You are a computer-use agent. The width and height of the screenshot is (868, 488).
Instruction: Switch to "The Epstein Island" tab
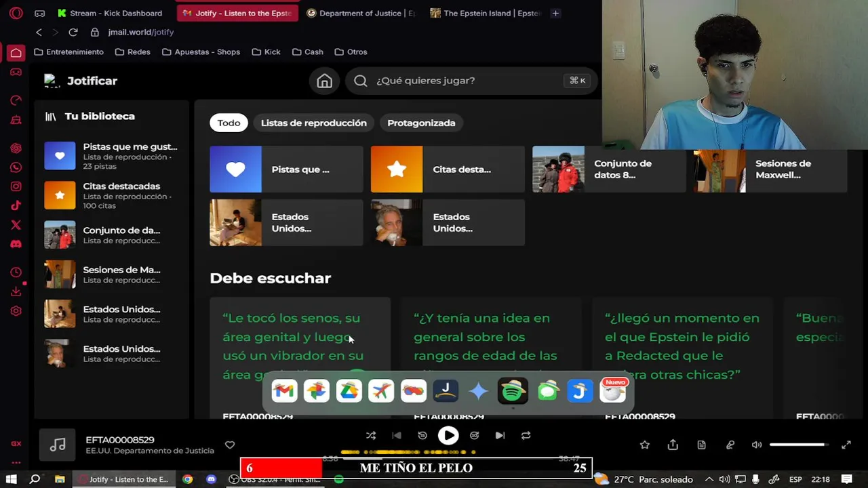485,13
